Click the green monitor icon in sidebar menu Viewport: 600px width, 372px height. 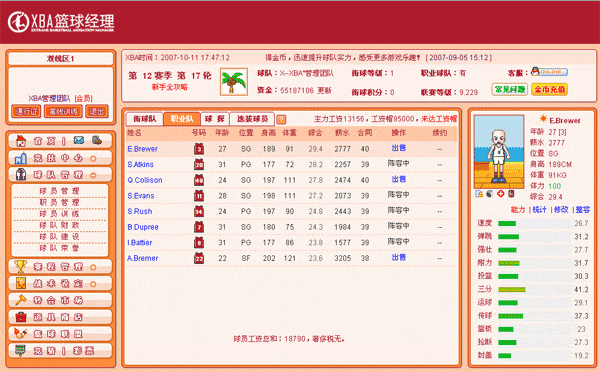click(21, 351)
